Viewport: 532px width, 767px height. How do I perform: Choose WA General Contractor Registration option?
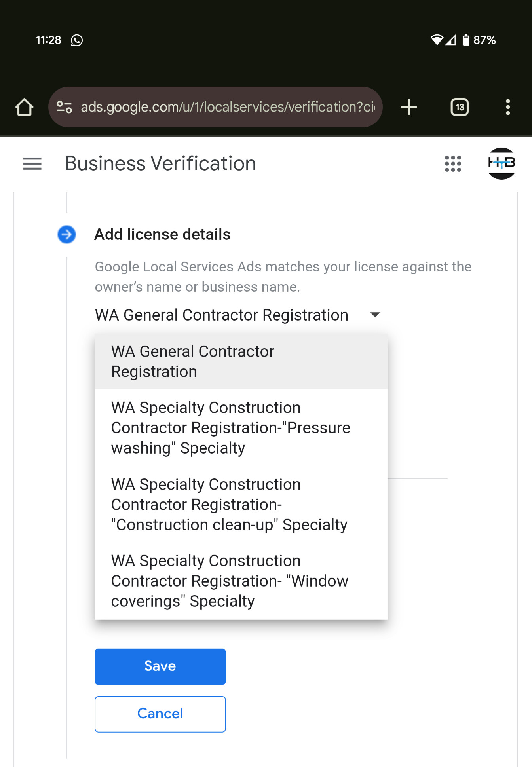pyautogui.click(x=241, y=361)
